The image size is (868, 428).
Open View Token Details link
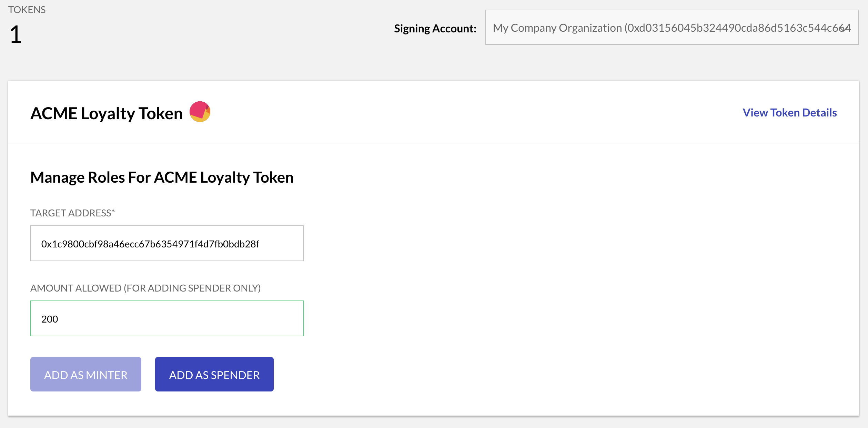tap(789, 113)
